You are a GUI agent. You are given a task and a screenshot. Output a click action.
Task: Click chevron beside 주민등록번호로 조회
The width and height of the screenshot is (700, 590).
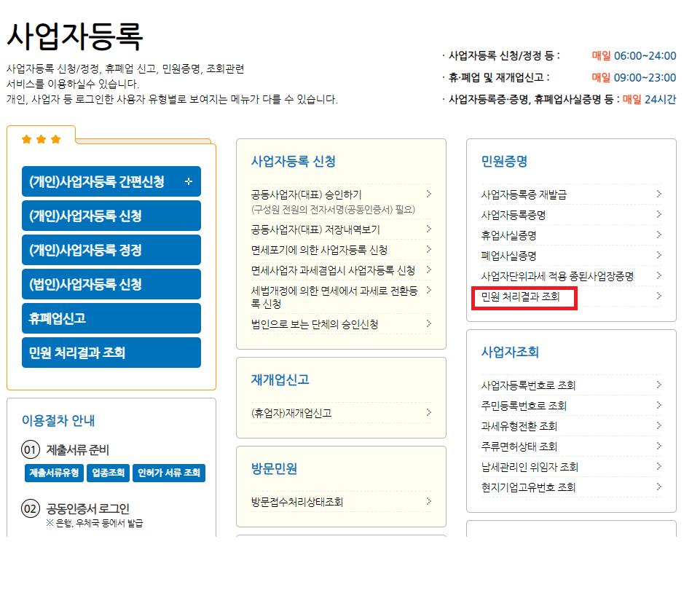[659, 405]
